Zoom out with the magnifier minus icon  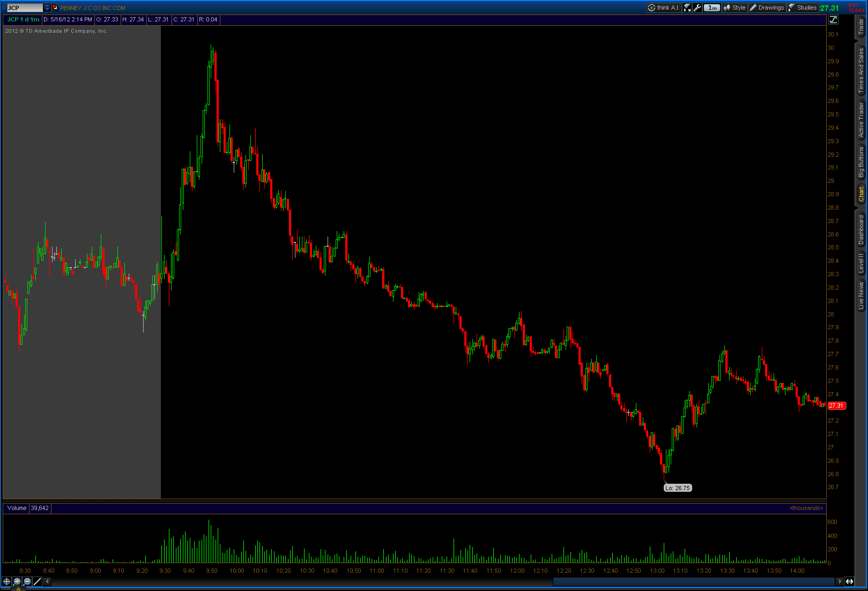click(27, 581)
